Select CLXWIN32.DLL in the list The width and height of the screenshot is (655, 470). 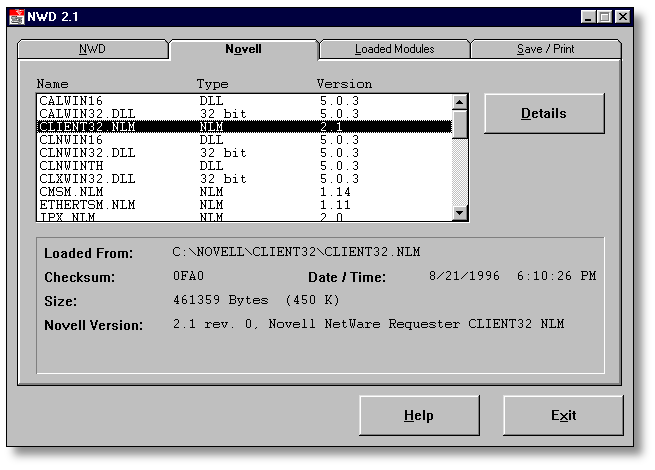coord(244,179)
